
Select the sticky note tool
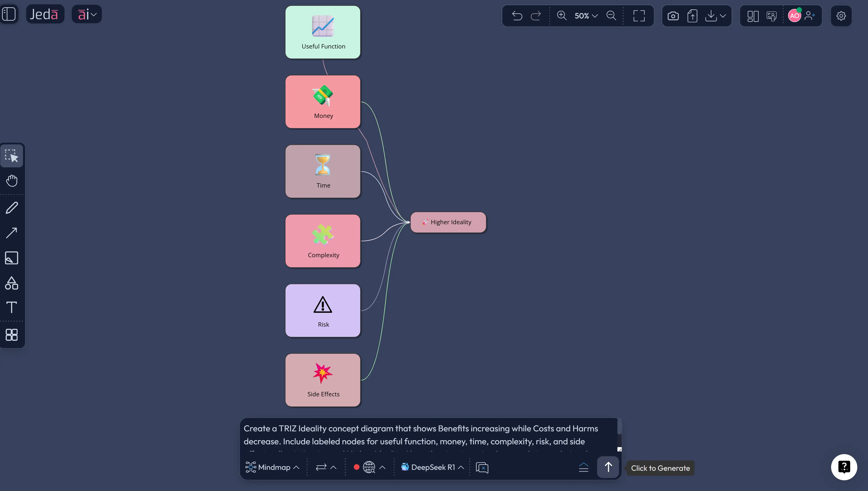[12, 258]
